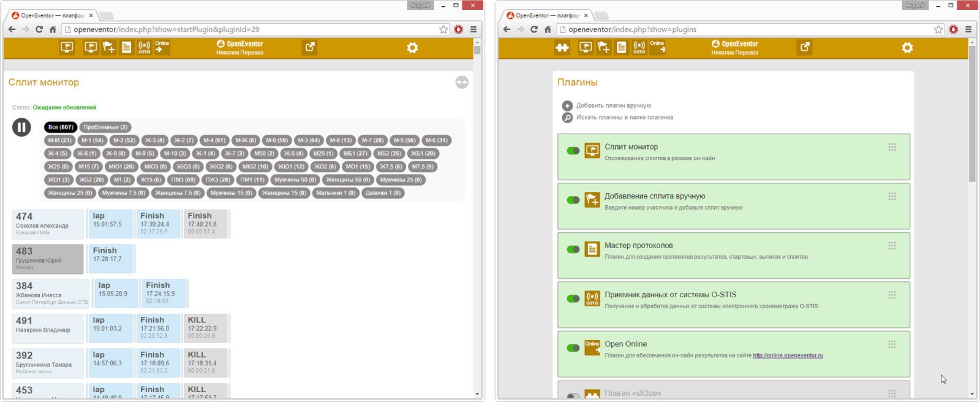Reload page in left browser window
The height and width of the screenshot is (402, 980).
tap(39, 29)
